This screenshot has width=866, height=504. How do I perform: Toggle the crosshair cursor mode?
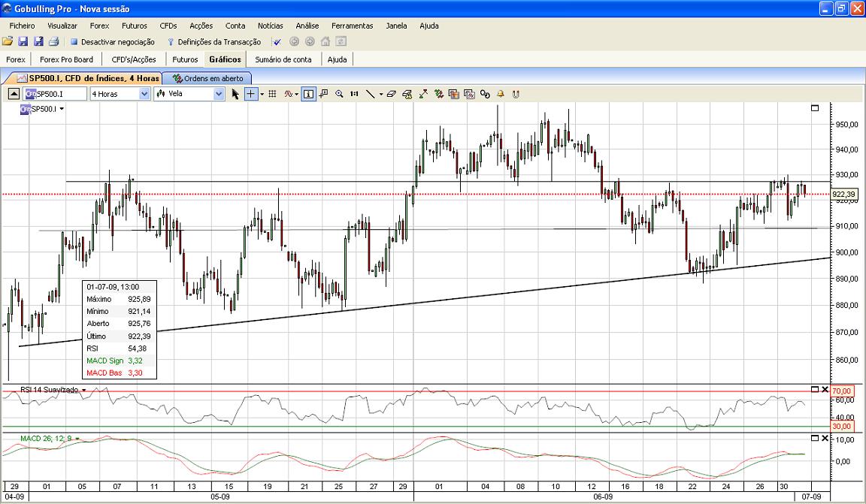coord(251,94)
